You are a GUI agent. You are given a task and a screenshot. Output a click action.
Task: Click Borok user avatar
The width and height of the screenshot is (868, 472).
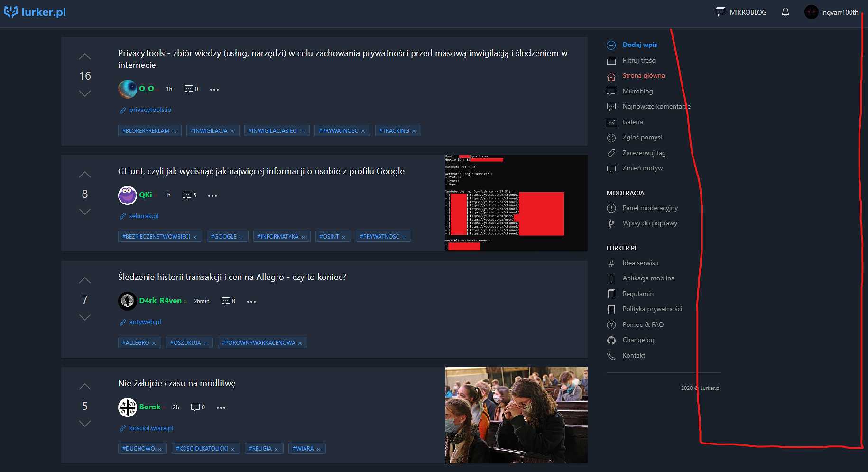tap(128, 407)
